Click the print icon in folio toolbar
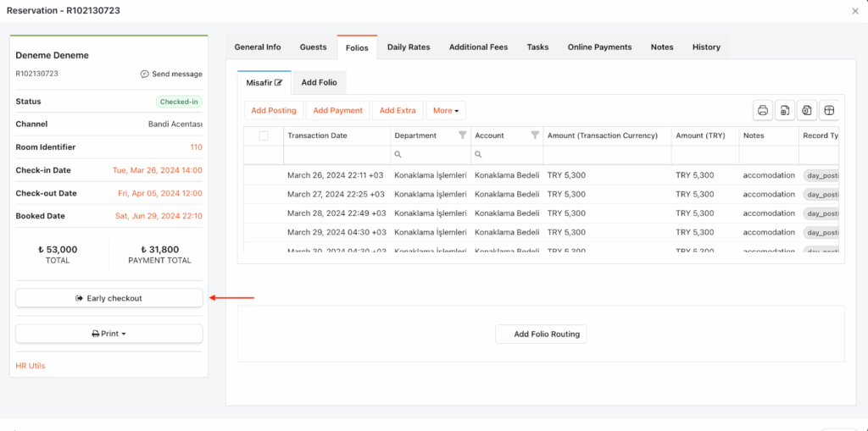Image resolution: width=868 pixels, height=431 pixels. (x=763, y=111)
